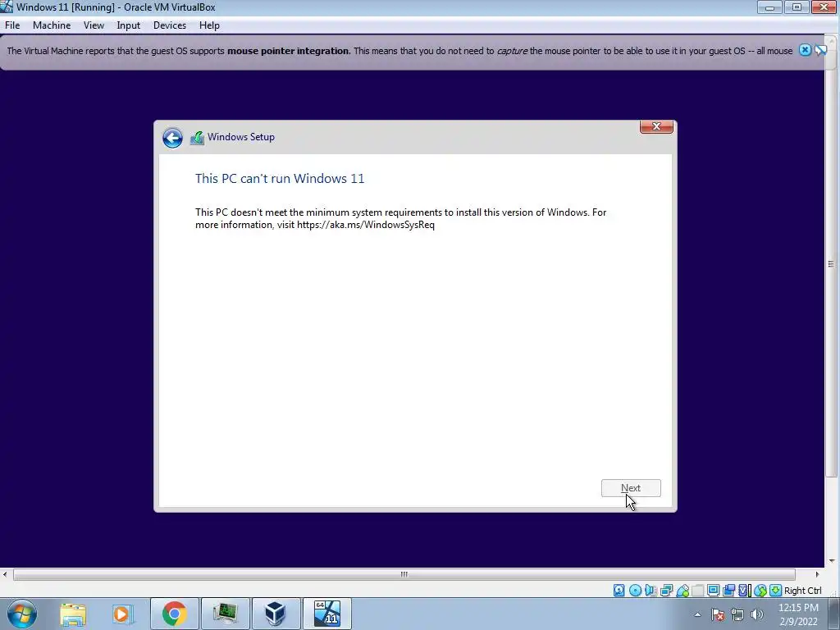Viewport: 840px width, 630px height.
Task: Click the network adapters status icon
Action: (x=666, y=591)
